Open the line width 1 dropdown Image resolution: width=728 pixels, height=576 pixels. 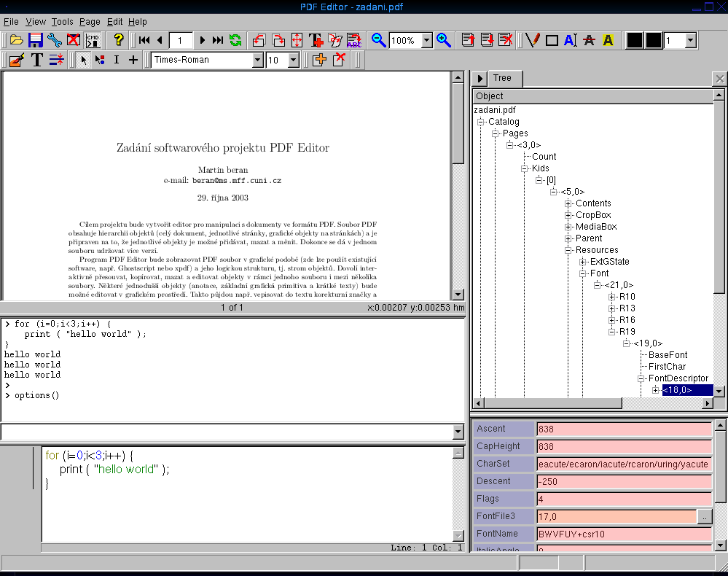click(690, 40)
